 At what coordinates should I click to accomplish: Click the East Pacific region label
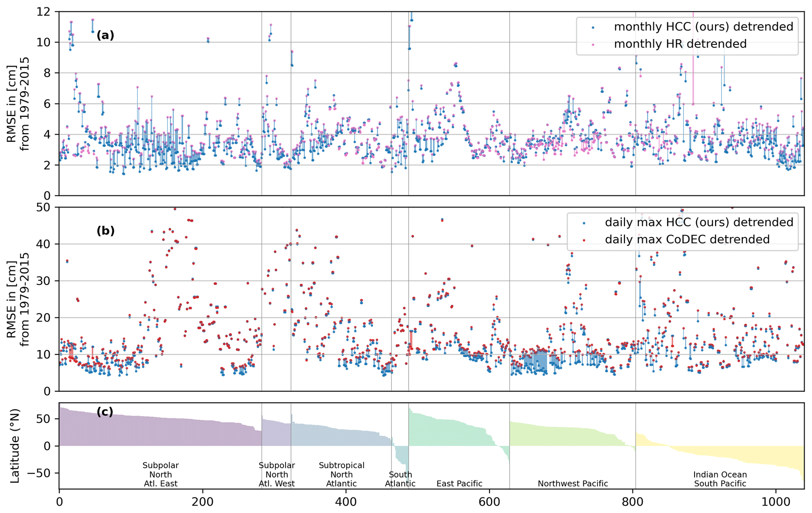[459, 484]
